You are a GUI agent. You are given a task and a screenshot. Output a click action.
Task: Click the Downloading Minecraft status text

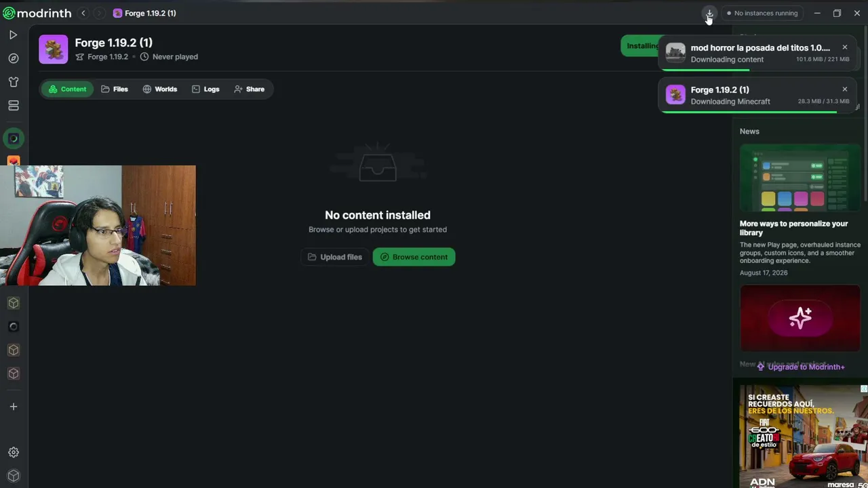click(x=730, y=102)
